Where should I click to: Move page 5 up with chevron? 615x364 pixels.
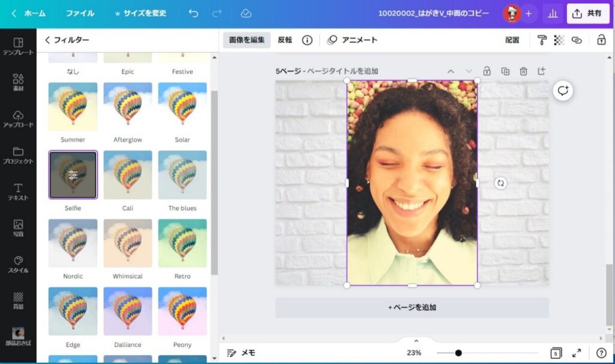(x=450, y=71)
